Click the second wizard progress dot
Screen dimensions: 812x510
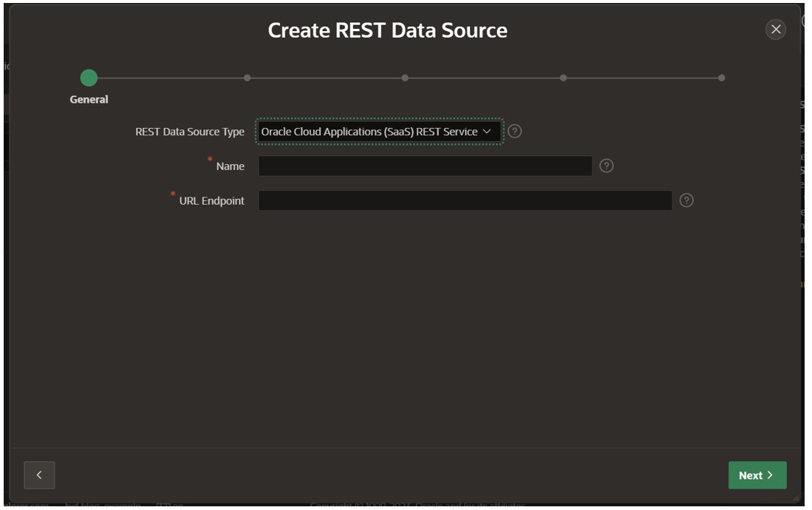point(247,76)
